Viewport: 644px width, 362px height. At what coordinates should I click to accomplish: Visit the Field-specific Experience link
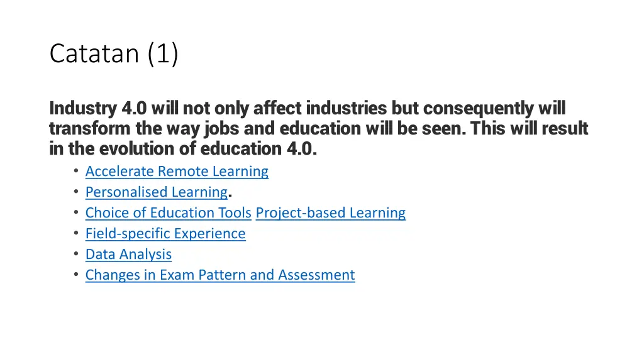[165, 234]
